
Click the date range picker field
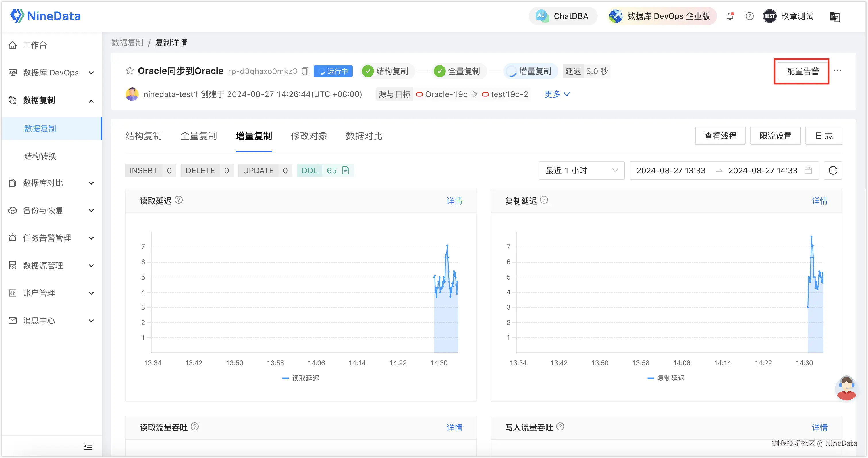point(724,171)
